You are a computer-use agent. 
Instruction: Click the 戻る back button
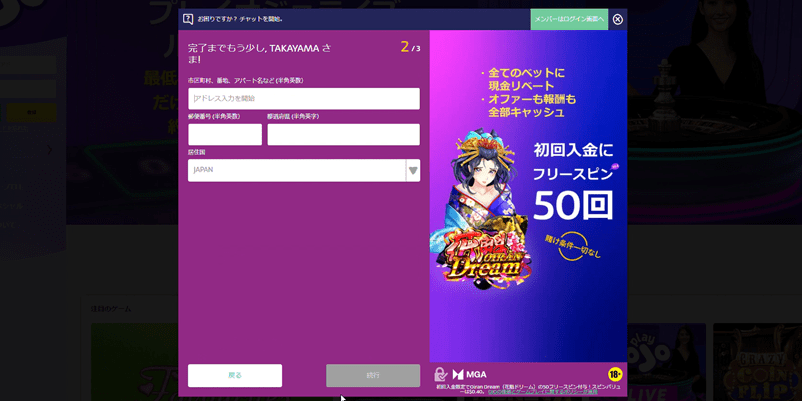pos(235,375)
